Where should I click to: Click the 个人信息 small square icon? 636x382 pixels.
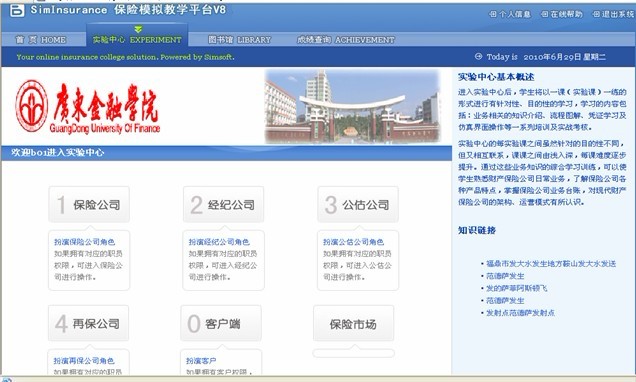493,14
